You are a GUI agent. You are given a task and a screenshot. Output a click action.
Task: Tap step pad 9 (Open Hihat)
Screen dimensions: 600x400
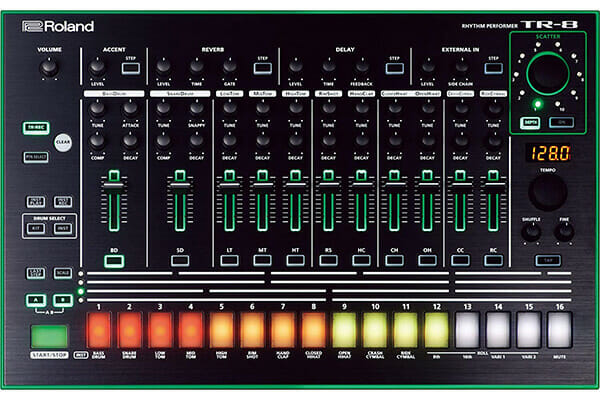click(344, 330)
